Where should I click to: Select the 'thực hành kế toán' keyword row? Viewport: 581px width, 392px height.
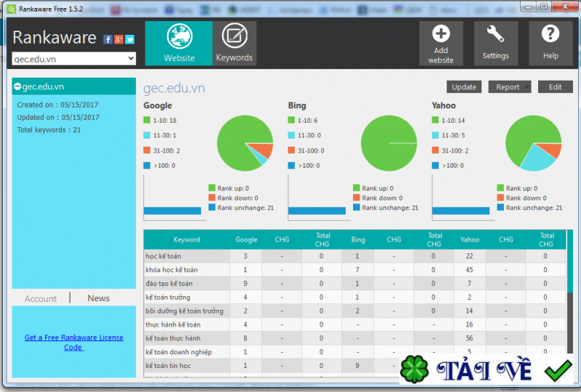click(355, 324)
